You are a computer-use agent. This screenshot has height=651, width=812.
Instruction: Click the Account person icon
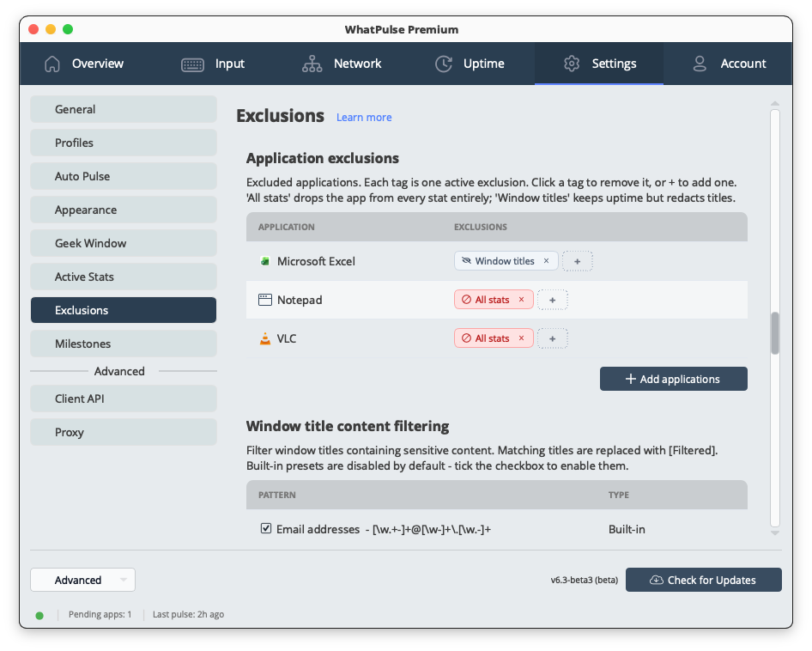tap(700, 64)
